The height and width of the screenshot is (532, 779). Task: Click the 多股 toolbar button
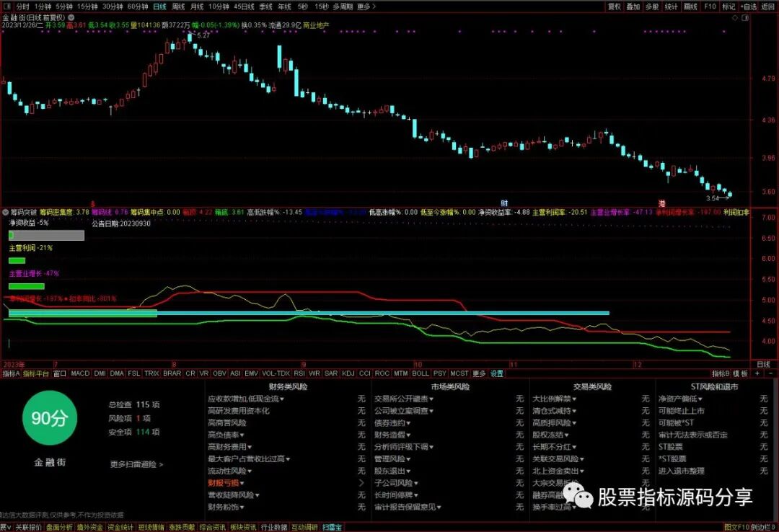point(652,6)
